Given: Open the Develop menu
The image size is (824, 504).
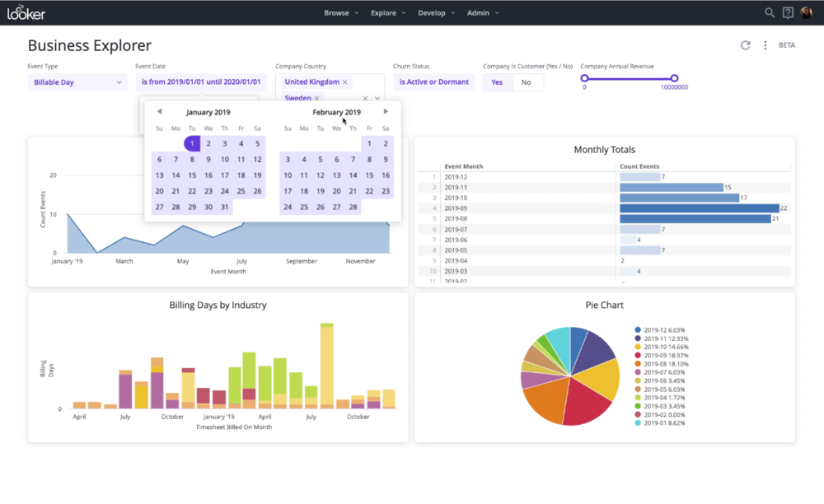Looking at the screenshot, I should point(436,13).
